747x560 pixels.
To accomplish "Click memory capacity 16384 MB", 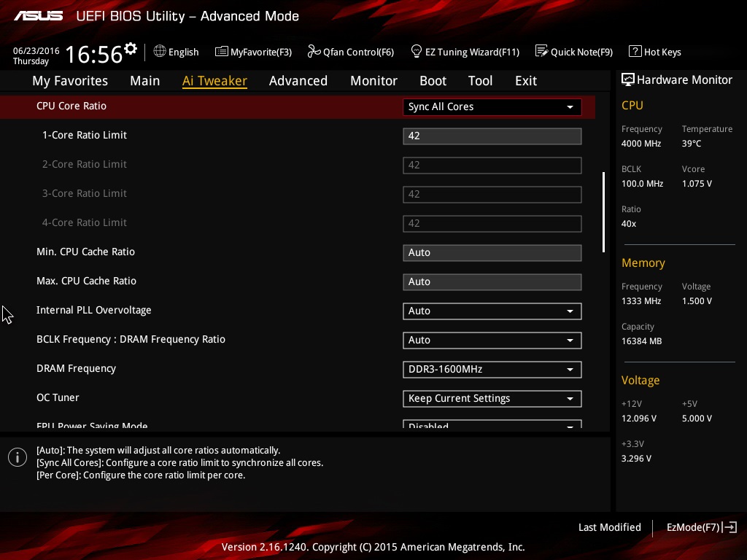I will click(x=642, y=341).
